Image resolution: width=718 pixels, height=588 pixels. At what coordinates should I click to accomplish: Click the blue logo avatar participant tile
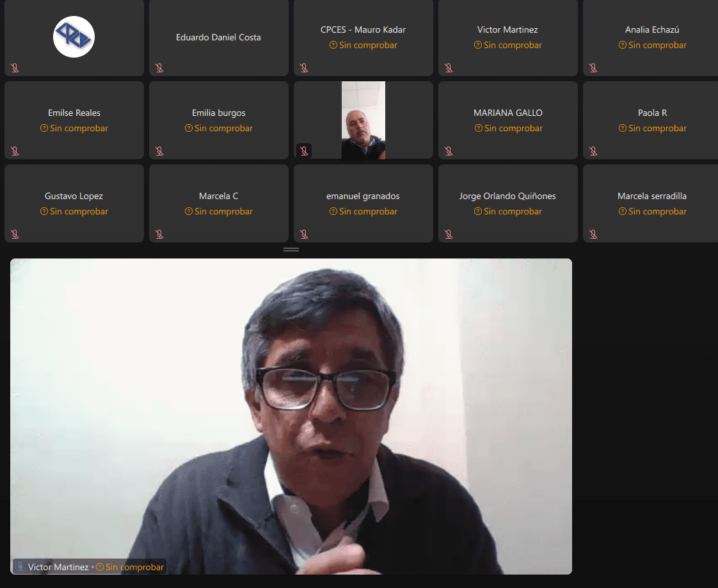click(x=74, y=38)
